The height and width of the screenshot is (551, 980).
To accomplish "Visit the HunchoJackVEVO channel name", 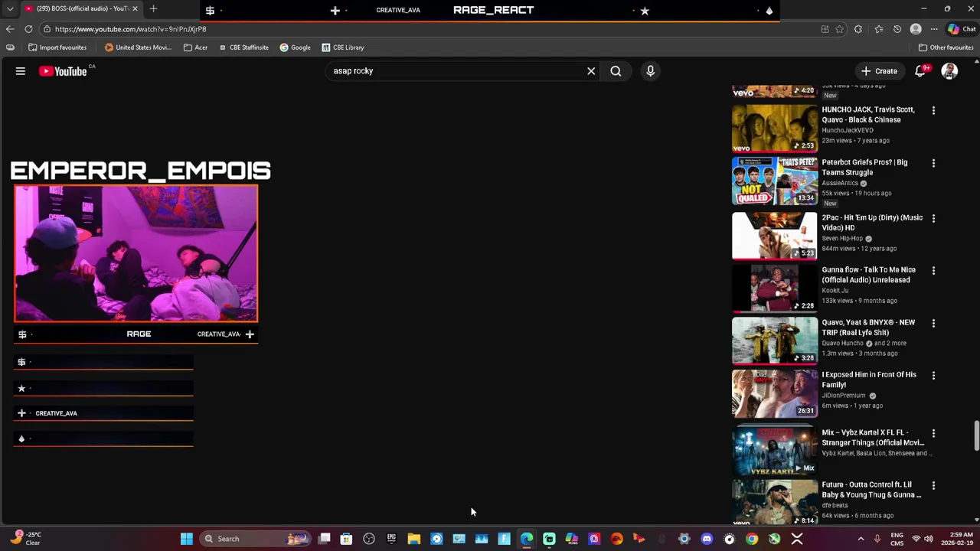I will 848,130.
